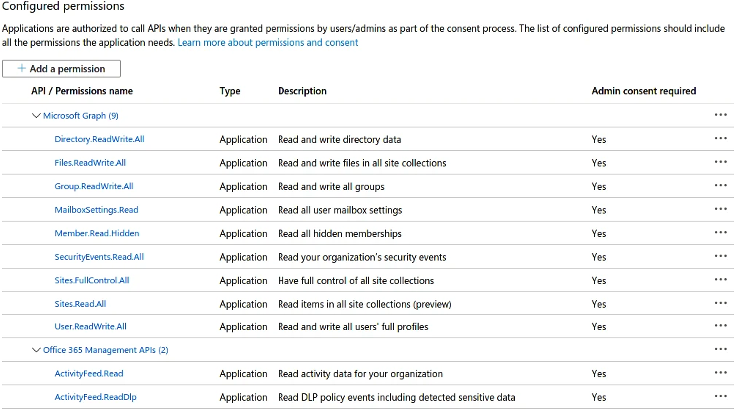Open ellipsis menu for SecurityEvents.Read.All row

(x=720, y=257)
